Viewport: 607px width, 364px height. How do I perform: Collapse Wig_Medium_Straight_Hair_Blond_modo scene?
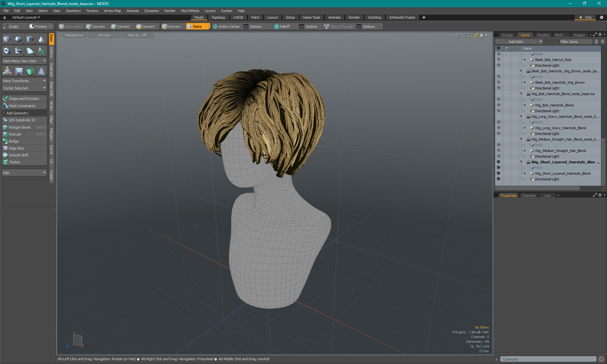[x=521, y=139]
